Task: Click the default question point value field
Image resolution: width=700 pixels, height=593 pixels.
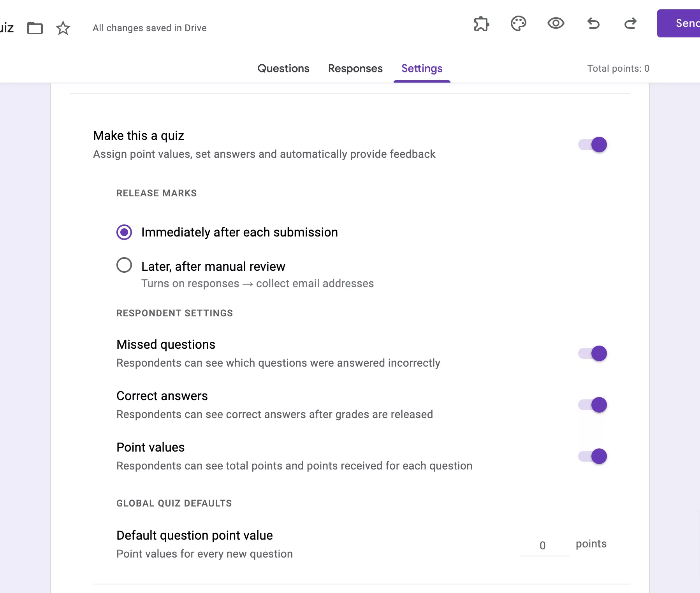Action: tap(543, 545)
